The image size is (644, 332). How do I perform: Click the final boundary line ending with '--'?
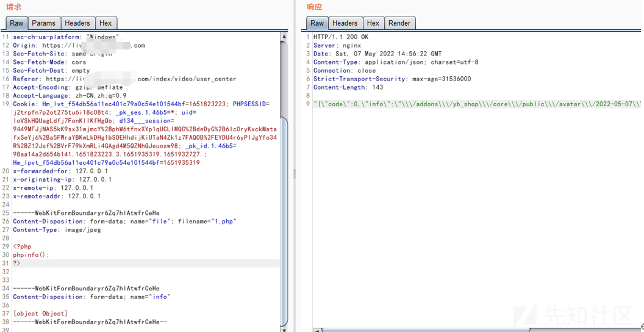pos(90,322)
